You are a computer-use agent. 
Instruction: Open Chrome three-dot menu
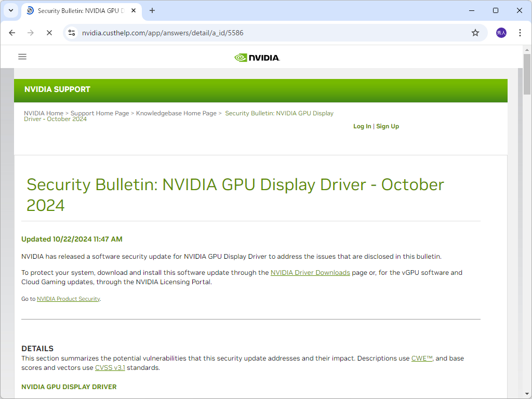pyautogui.click(x=520, y=33)
